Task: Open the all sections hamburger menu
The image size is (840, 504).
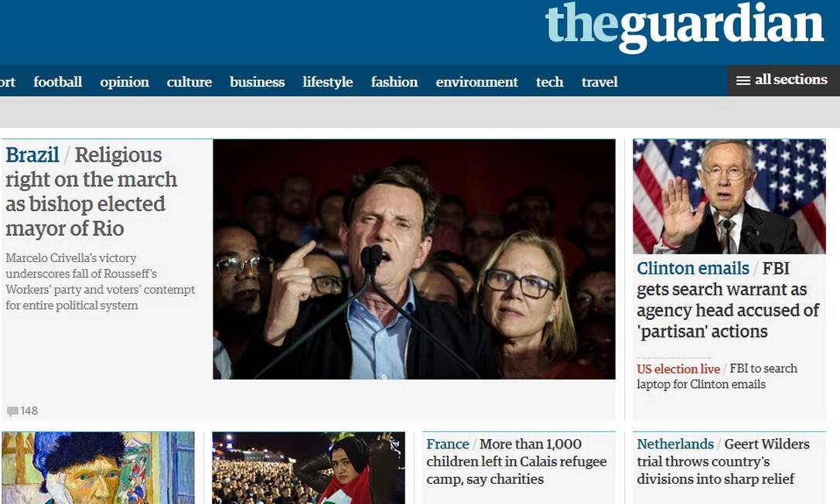Action: click(x=783, y=80)
